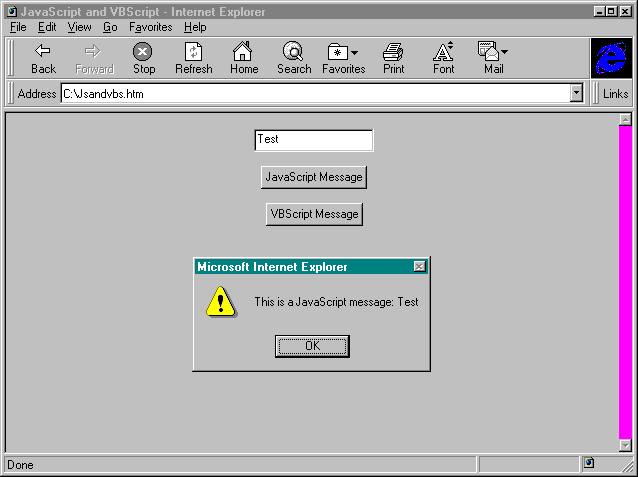Click the text field containing Test
This screenshot has height=477, width=638.
(x=314, y=140)
